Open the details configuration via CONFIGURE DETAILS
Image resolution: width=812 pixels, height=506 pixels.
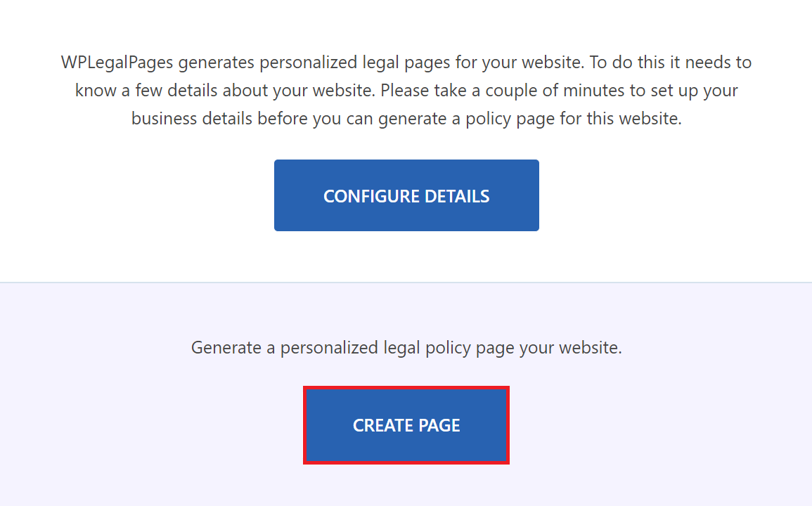(406, 195)
